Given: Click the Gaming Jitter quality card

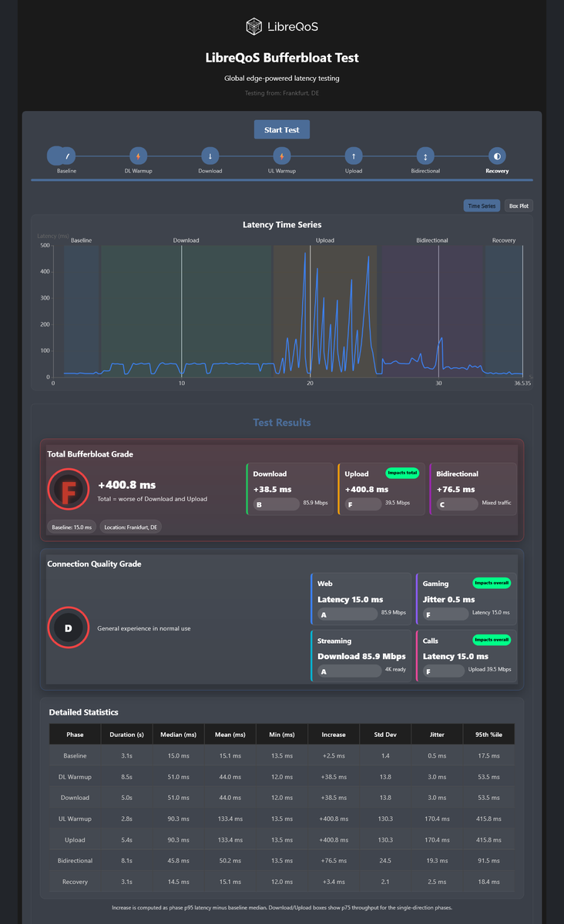Looking at the screenshot, I should [x=465, y=599].
